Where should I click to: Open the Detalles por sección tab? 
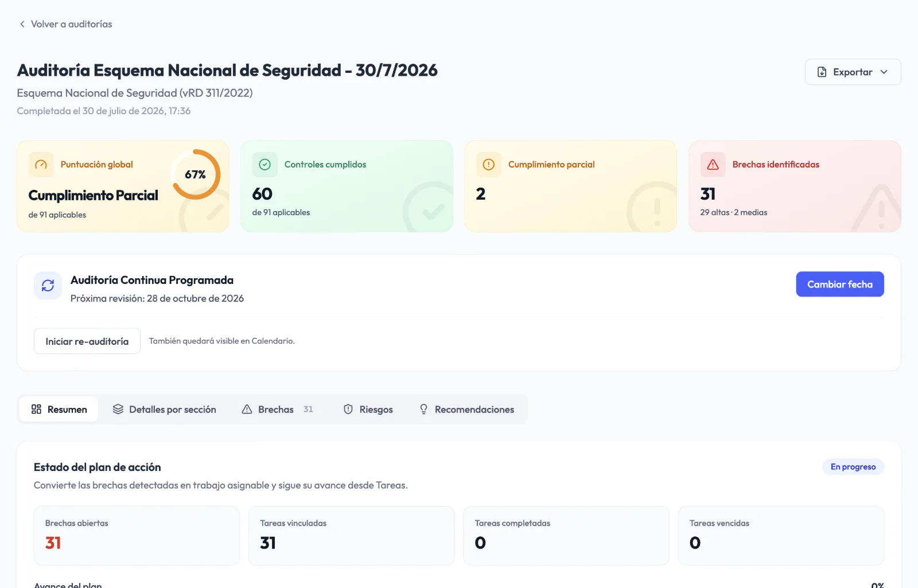point(165,409)
